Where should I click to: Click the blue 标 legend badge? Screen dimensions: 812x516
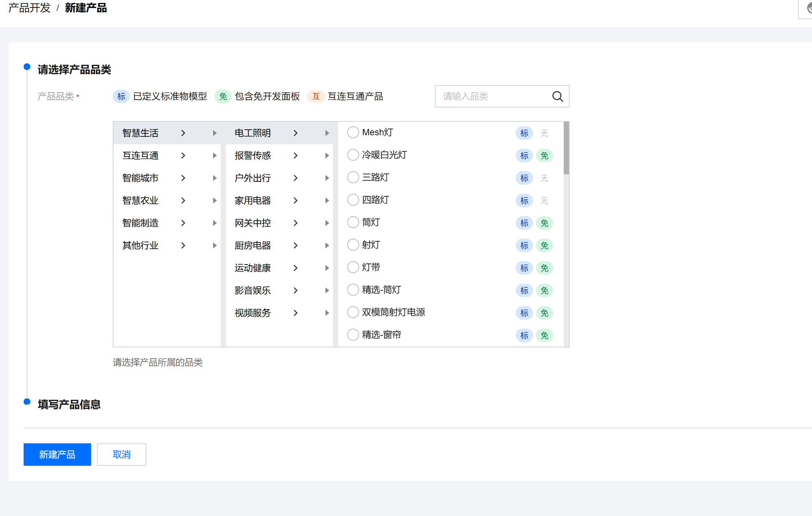click(121, 97)
